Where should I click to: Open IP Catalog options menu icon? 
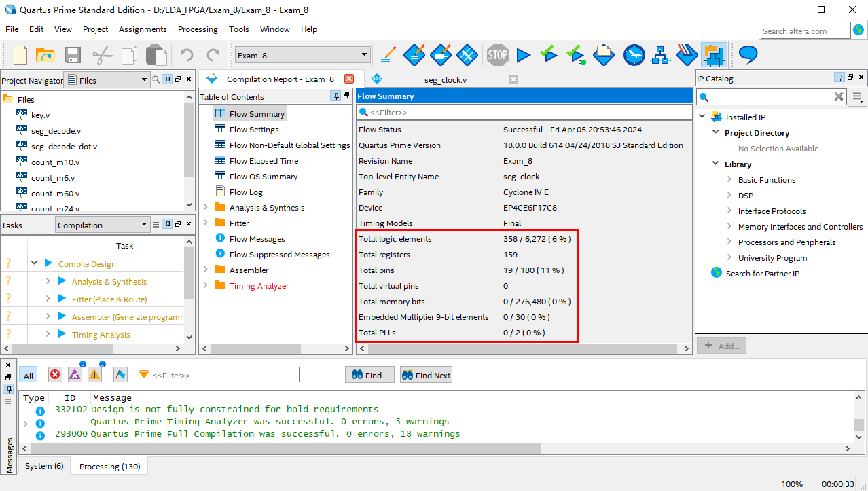[x=858, y=97]
